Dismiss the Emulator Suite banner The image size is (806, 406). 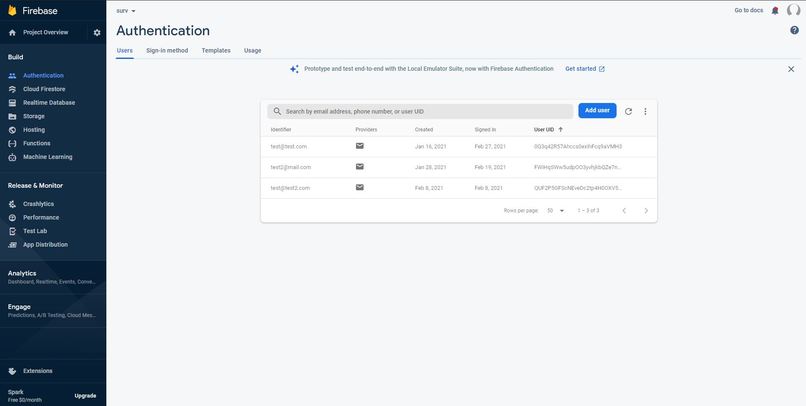tap(791, 69)
